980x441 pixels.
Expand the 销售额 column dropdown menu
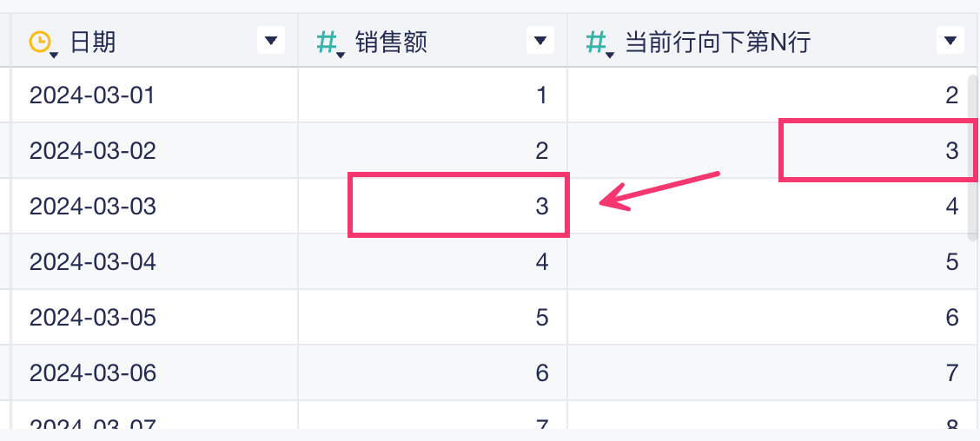coord(540,40)
